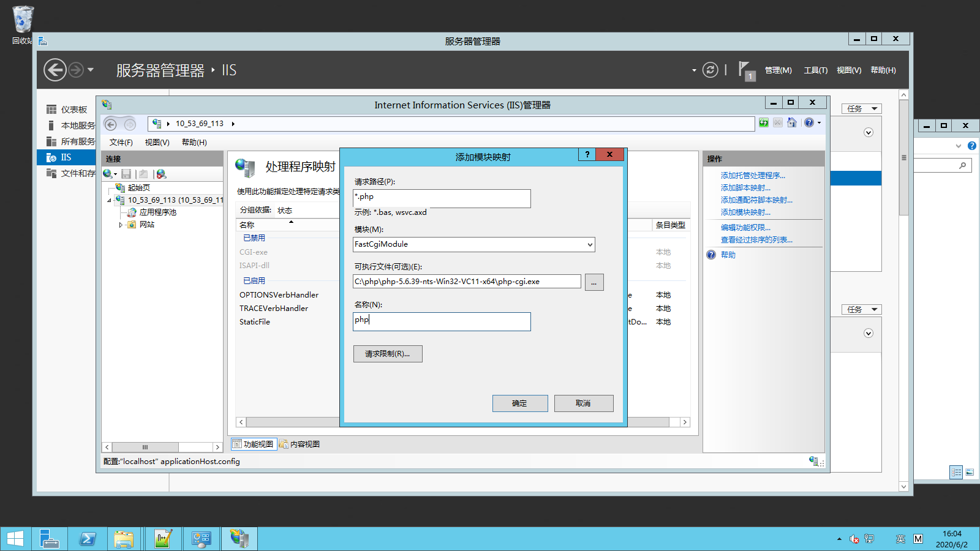This screenshot has height=551, width=980.
Task: Open the FastCgiModule module dropdown
Action: point(589,245)
